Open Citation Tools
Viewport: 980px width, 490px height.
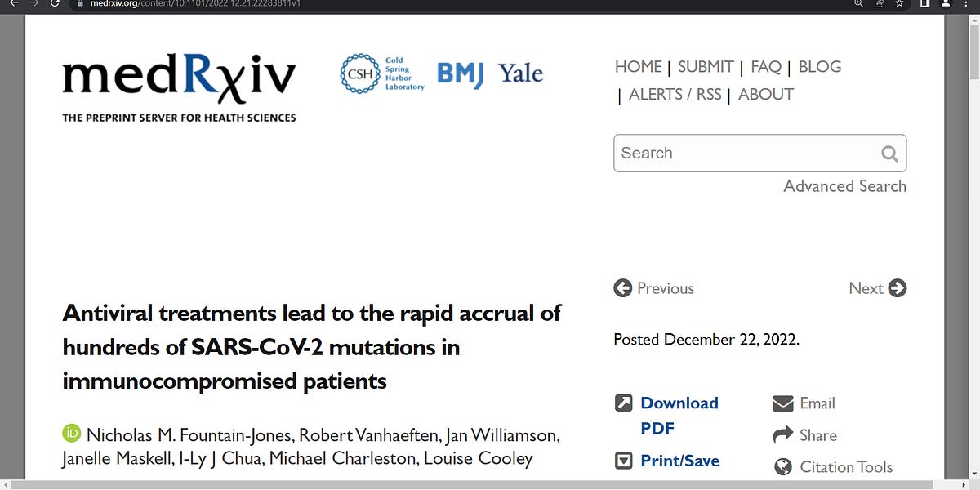[782, 466]
